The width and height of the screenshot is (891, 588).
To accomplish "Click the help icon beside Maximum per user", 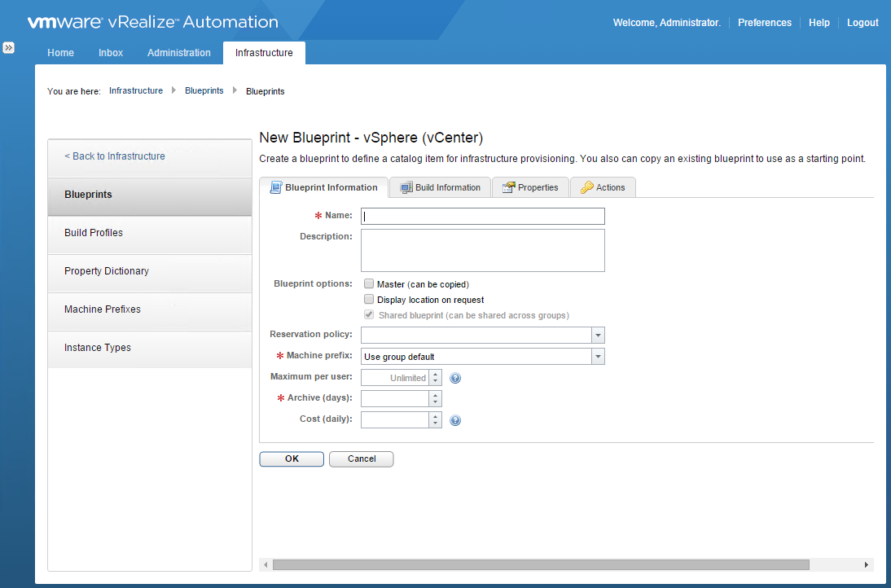I will (455, 378).
